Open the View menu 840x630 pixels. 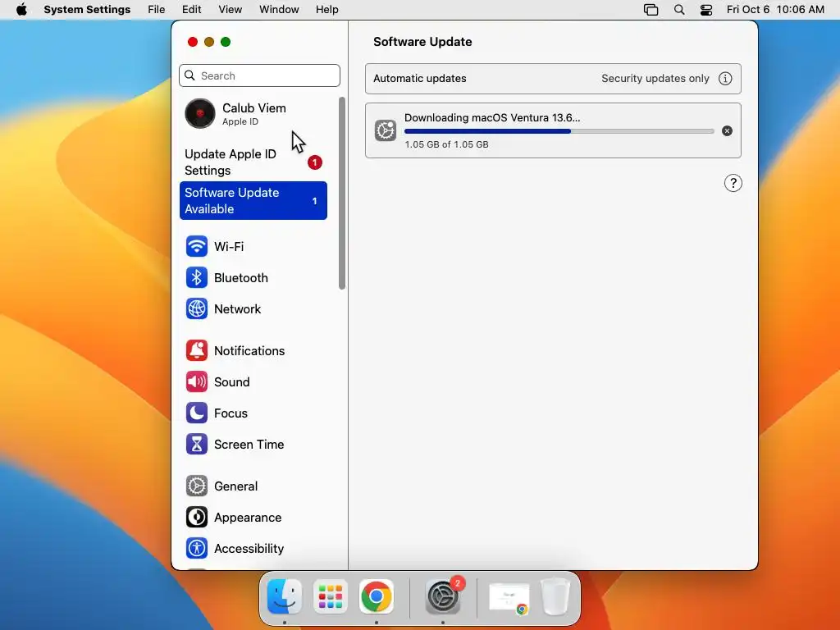(x=230, y=10)
